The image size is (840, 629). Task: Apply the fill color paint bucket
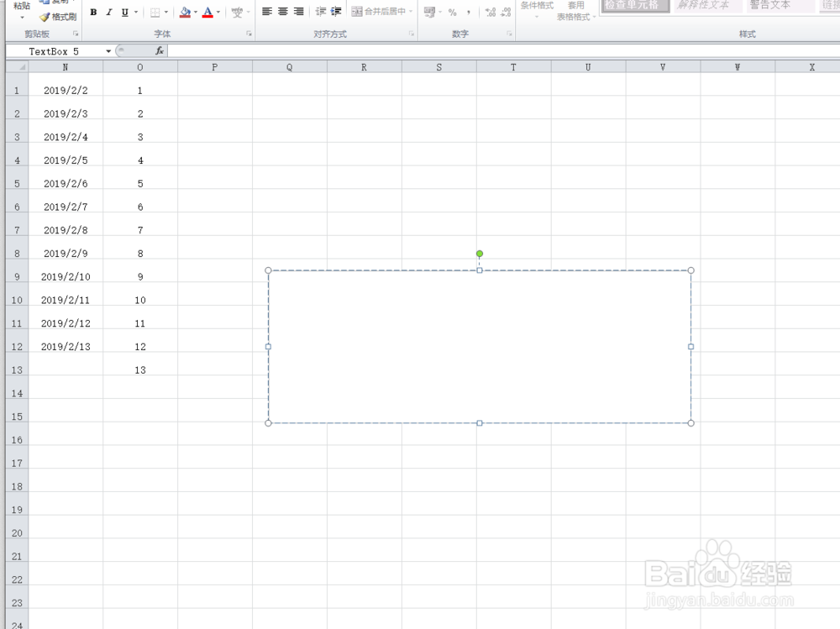click(186, 13)
